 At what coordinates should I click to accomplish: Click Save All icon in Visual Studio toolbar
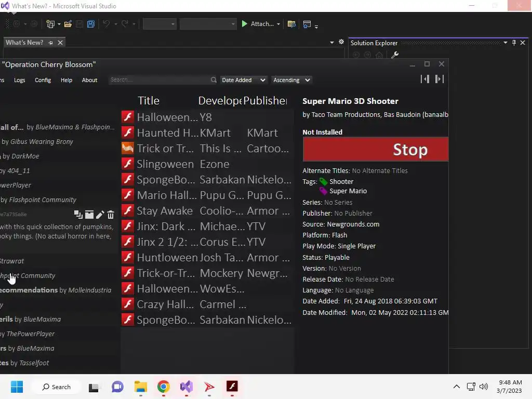[x=90, y=24]
